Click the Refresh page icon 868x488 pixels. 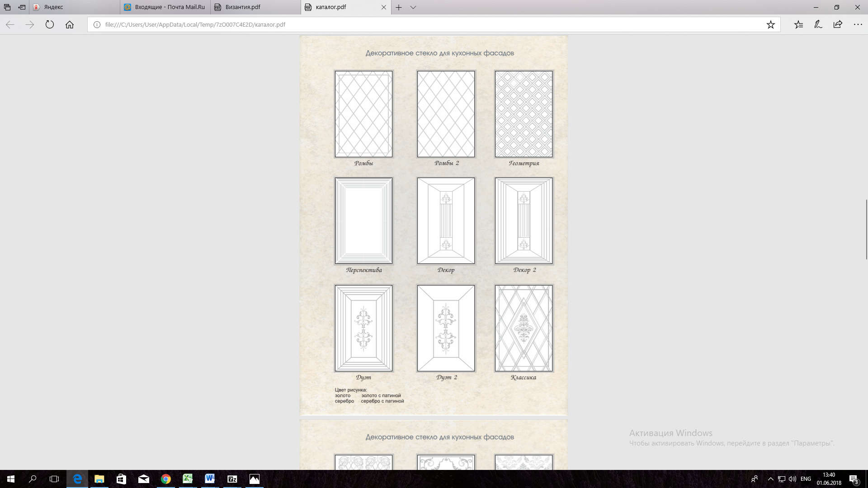50,25
